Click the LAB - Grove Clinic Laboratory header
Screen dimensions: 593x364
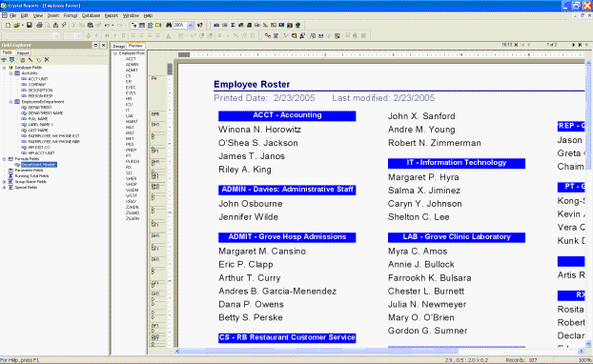pyautogui.click(x=457, y=237)
